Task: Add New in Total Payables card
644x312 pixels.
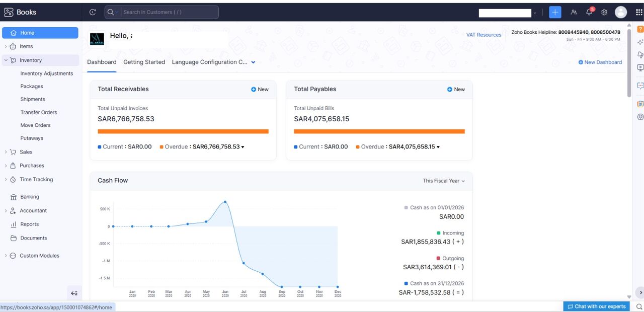Action: pos(456,90)
